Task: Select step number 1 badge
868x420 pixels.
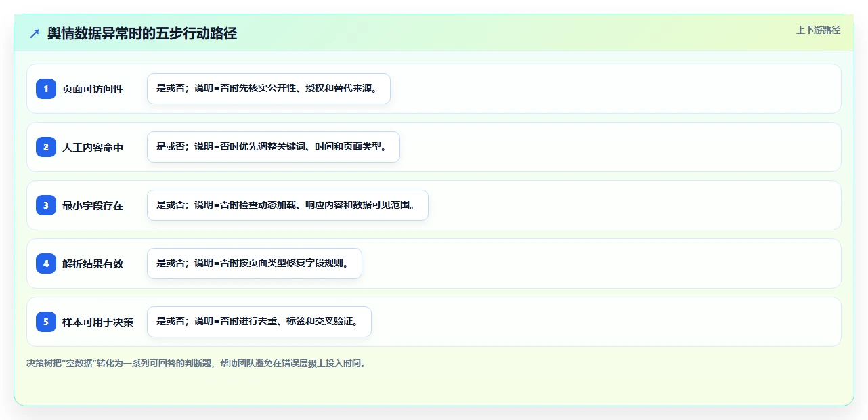Action: [x=46, y=89]
